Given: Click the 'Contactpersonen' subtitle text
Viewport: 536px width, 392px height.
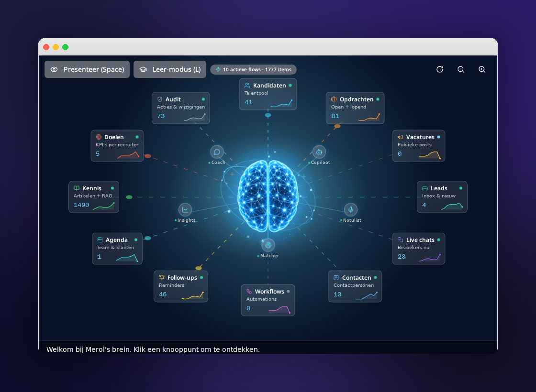Looking at the screenshot, I should [x=354, y=285].
